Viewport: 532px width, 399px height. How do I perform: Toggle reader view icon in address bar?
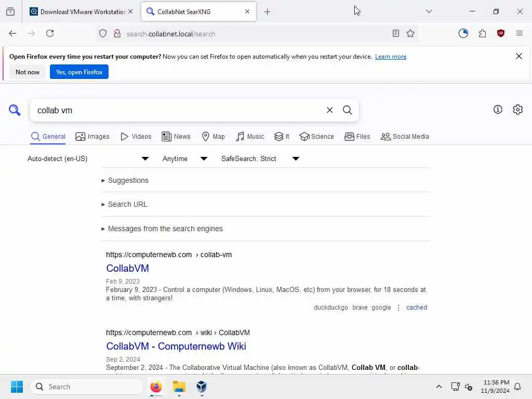click(395, 33)
